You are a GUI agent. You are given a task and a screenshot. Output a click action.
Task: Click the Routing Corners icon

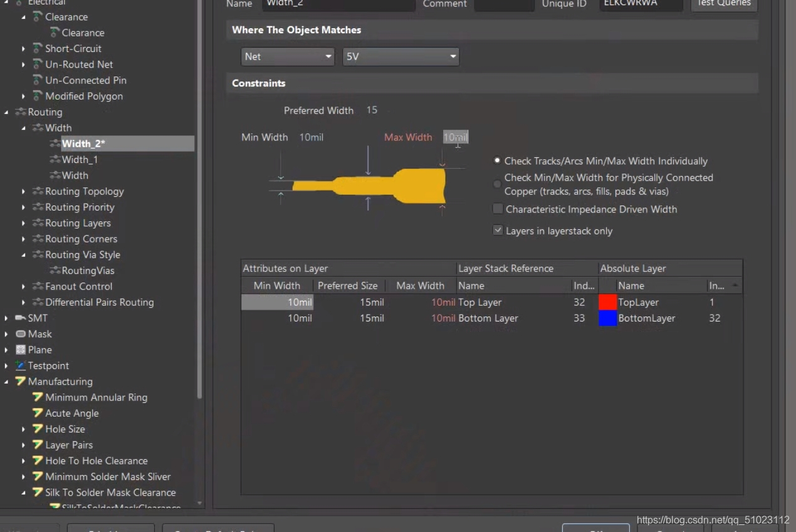pos(38,239)
